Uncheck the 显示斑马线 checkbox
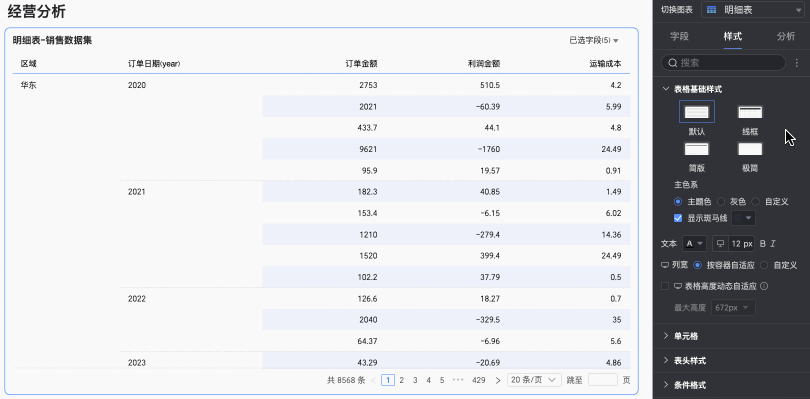The width and height of the screenshot is (810, 399). click(x=678, y=218)
